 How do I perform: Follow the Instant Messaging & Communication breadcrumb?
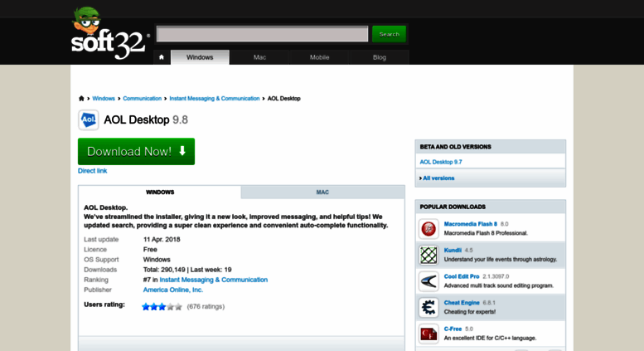pos(215,98)
